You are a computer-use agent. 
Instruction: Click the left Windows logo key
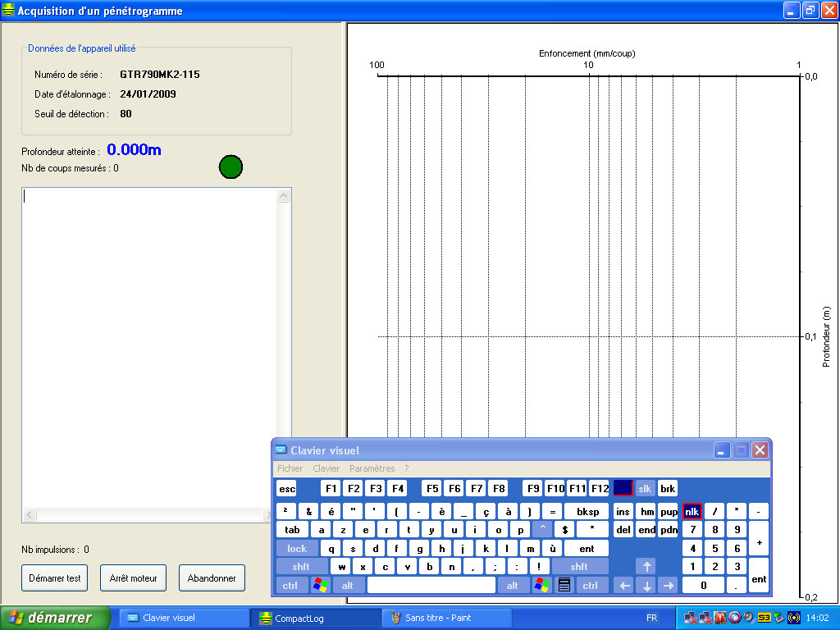click(321, 585)
